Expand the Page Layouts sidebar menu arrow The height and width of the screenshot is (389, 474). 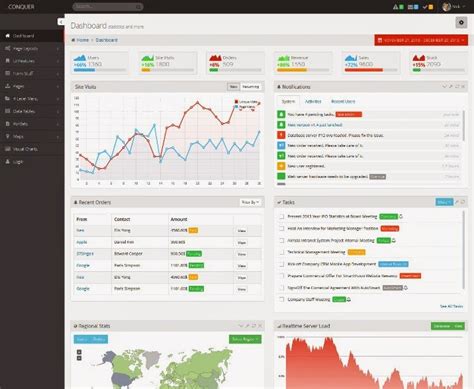pos(58,49)
